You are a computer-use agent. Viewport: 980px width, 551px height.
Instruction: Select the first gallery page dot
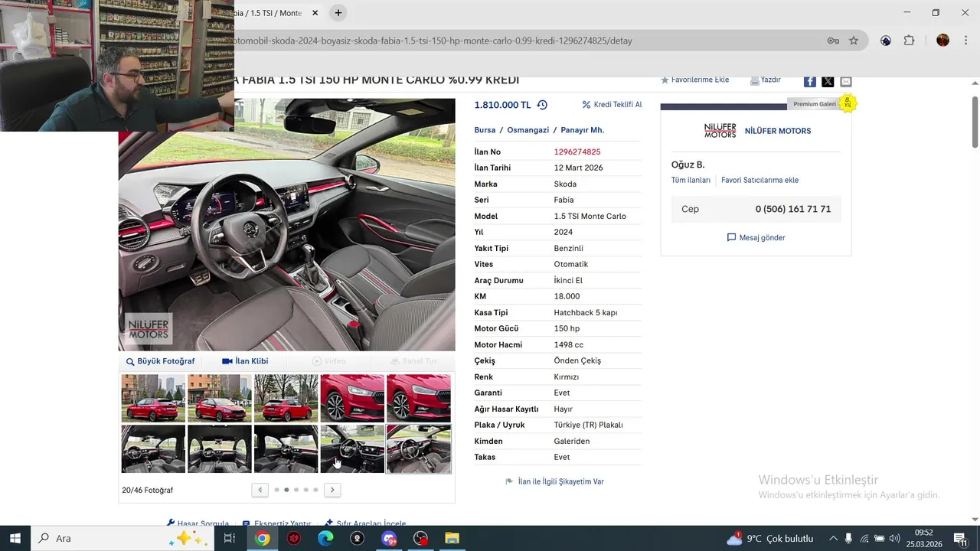click(x=276, y=490)
